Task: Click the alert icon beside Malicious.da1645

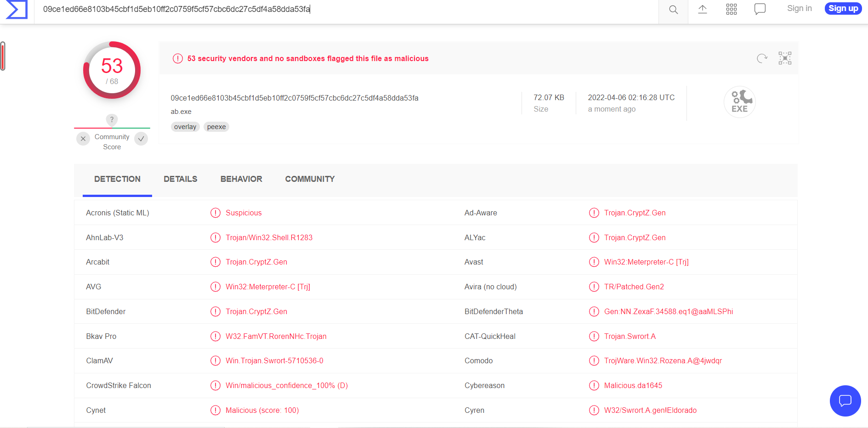Action: pos(594,386)
